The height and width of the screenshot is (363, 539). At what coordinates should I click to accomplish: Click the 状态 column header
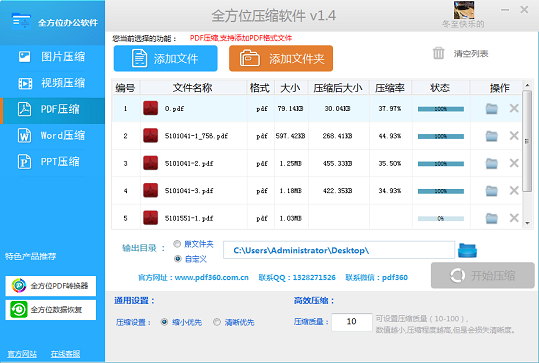[x=440, y=88]
